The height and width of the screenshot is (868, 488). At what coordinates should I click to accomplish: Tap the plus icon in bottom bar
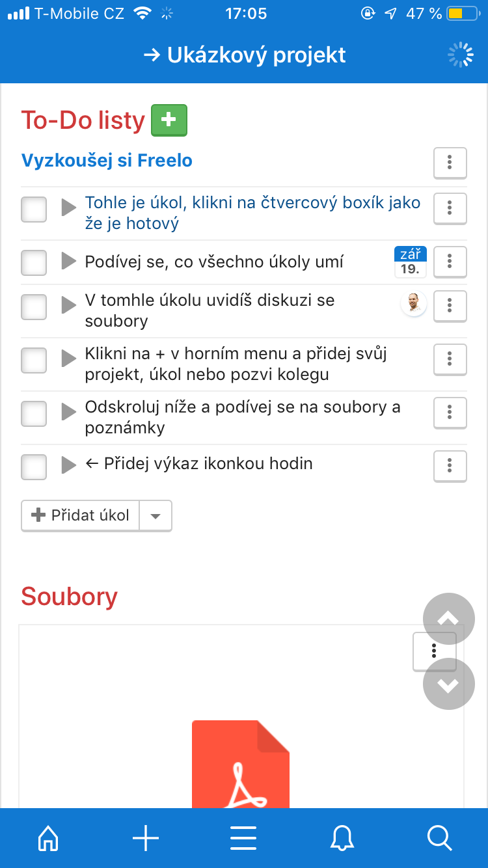pos(146,838)
